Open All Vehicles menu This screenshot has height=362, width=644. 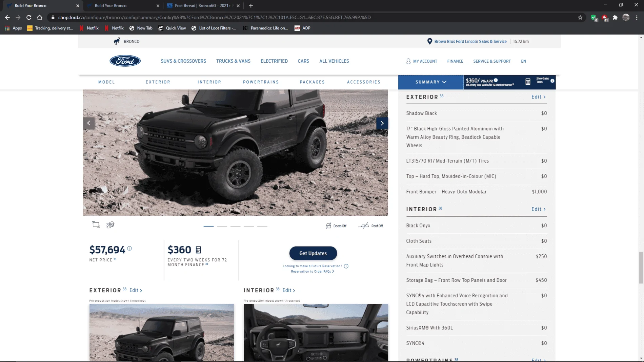tap(334, 61)
